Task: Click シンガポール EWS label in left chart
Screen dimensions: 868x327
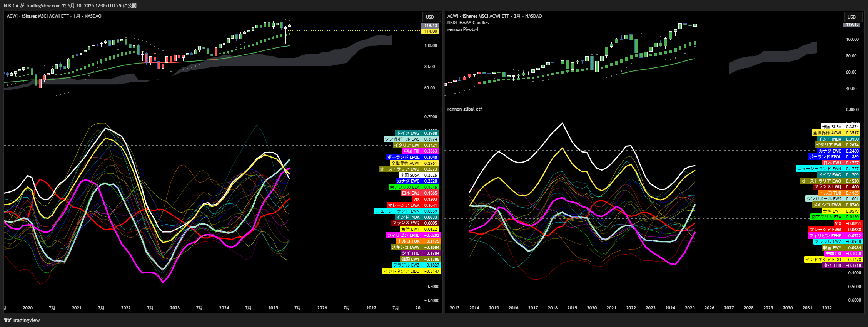Action: tap(402, 139)
